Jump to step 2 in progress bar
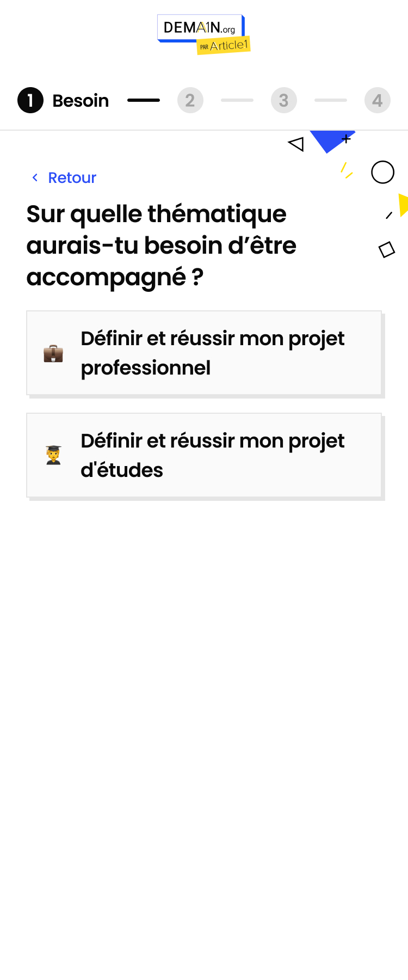Viewport: 408px width, 980px height. pyautogui.click(x=190, y=100)
